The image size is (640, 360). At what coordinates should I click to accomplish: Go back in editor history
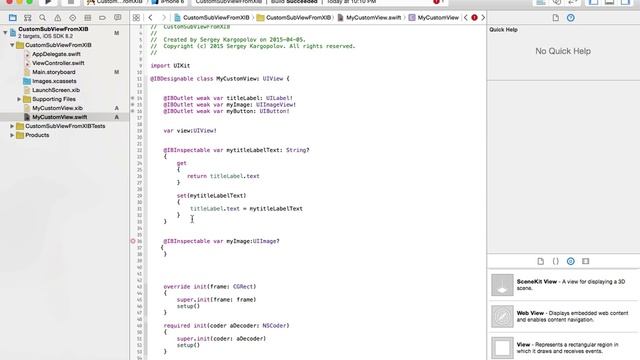[151, 18]
